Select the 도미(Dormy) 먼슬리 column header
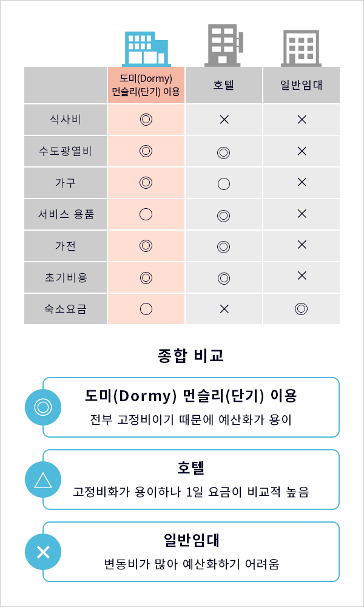This screenshot has height=607, width=364. (146, 85)
